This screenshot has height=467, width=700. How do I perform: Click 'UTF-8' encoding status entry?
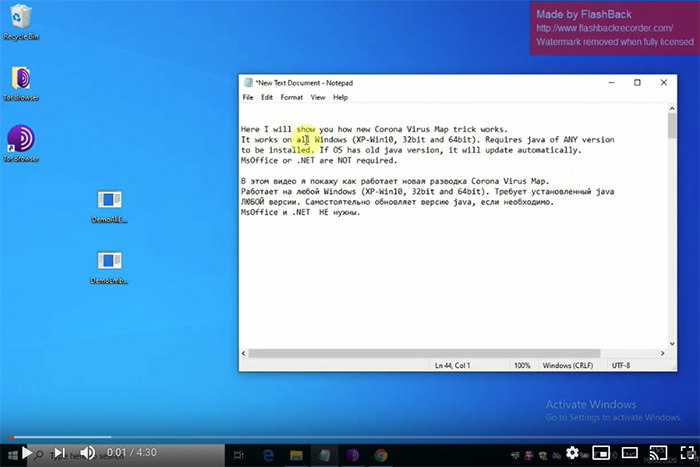(621, 365)
